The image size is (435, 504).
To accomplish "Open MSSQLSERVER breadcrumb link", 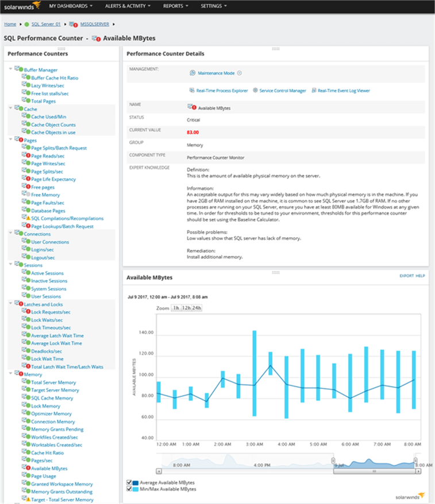I will click(95, 24).
